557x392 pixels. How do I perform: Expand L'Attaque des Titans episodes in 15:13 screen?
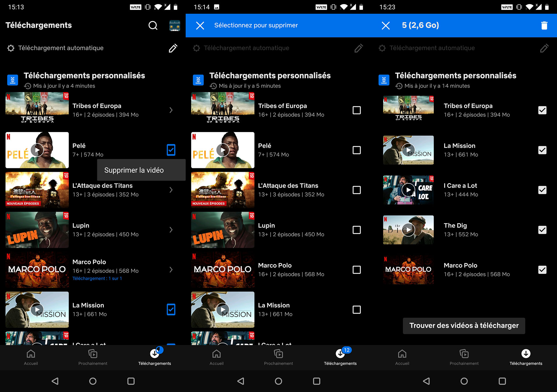(x=171, y=190)
